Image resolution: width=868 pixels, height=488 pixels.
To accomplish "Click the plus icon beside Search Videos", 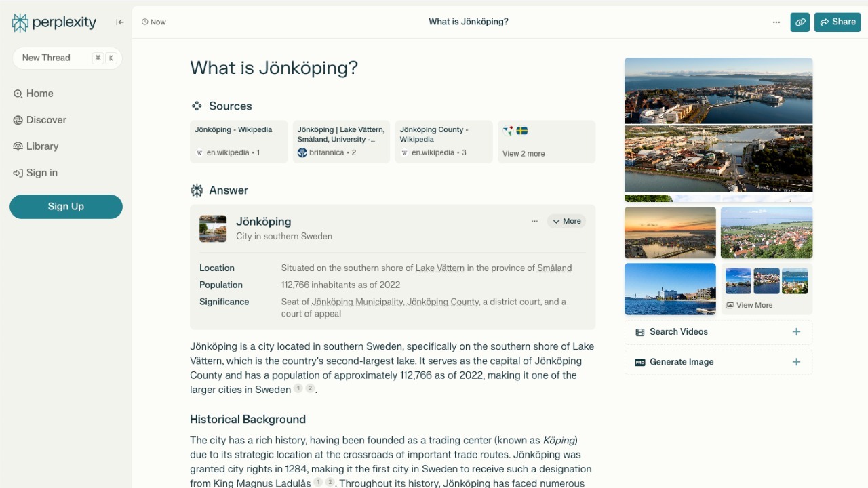I will tap(796, 332).
